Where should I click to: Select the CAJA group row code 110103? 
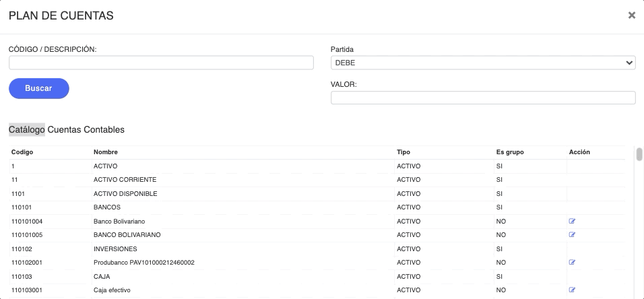(101, 276)
